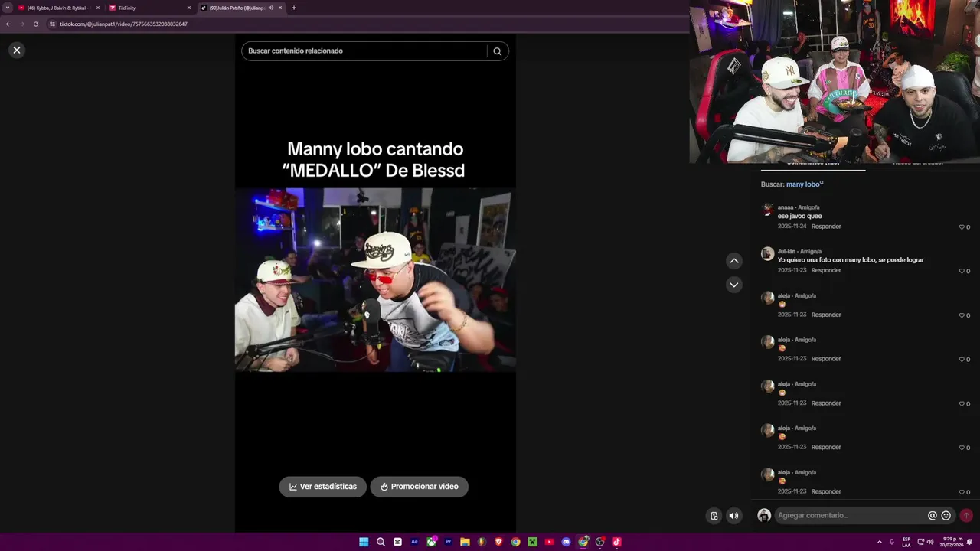Focus the 'Agregar comentario...' field
980x551 pixels.
click(850, 516)
